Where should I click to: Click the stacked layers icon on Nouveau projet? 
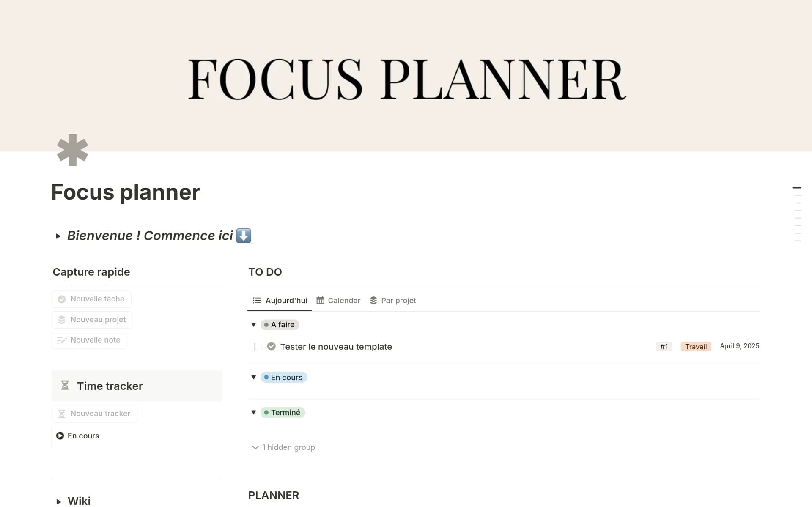(x=62, y=320)
